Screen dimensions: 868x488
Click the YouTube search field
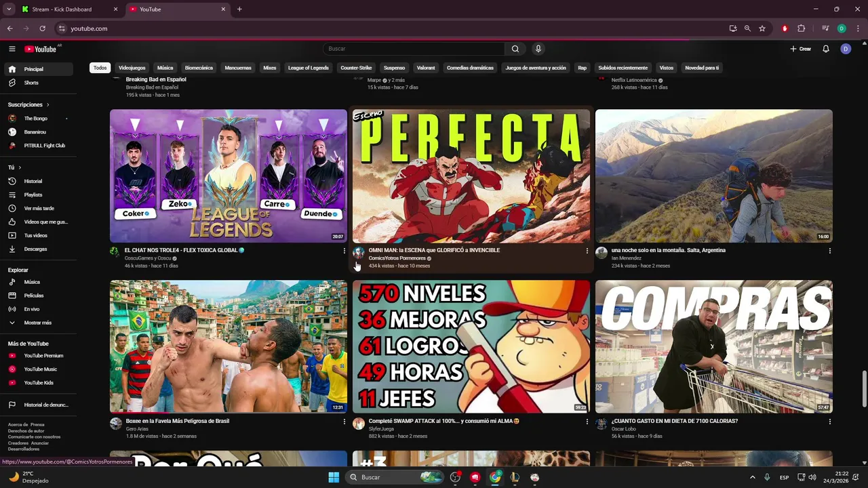click(414, 49)
